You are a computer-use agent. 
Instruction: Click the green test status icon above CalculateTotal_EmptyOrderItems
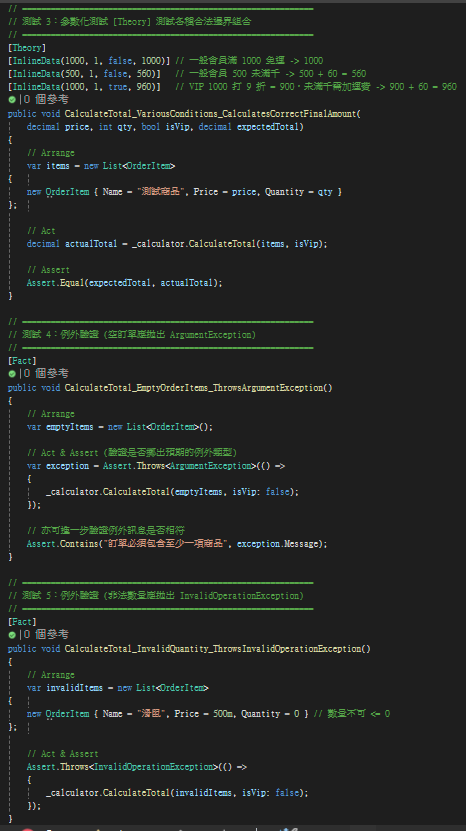click(12, 374)
